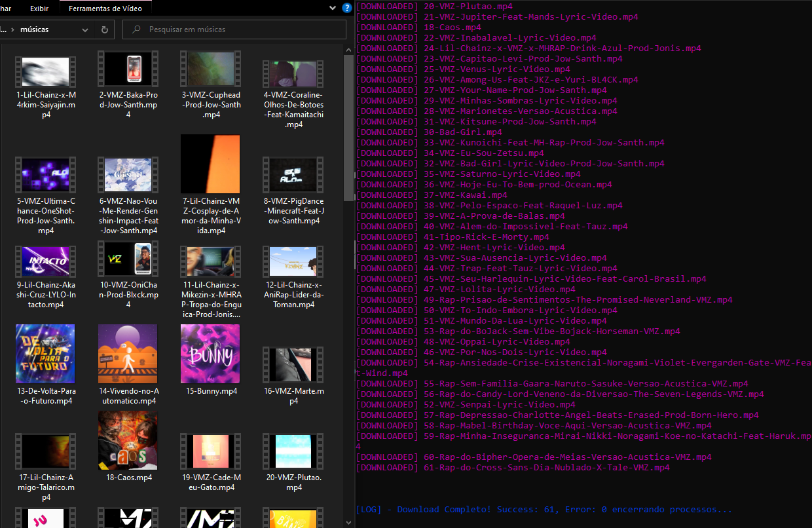The height and width of the screenshot is (528, 812).
Task: Click the blue help question-mark icon
Action: 347,8
